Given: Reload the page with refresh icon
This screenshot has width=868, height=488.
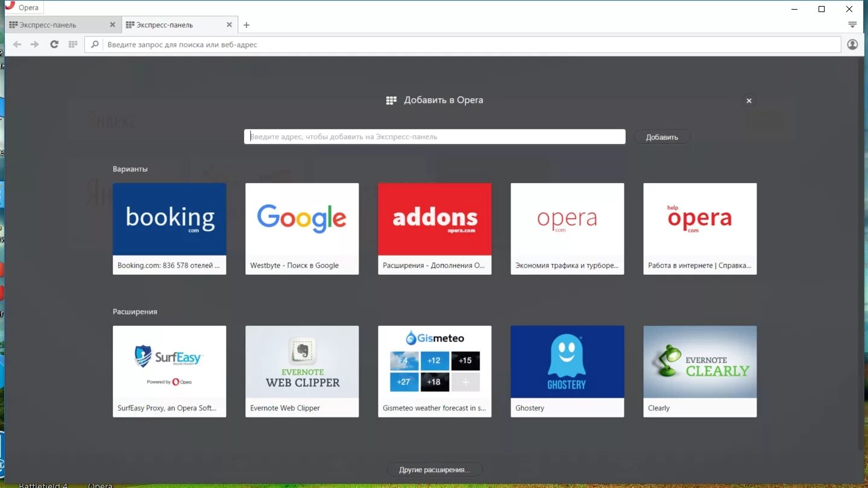Looking at the screenshot, I should pos(54,45).
